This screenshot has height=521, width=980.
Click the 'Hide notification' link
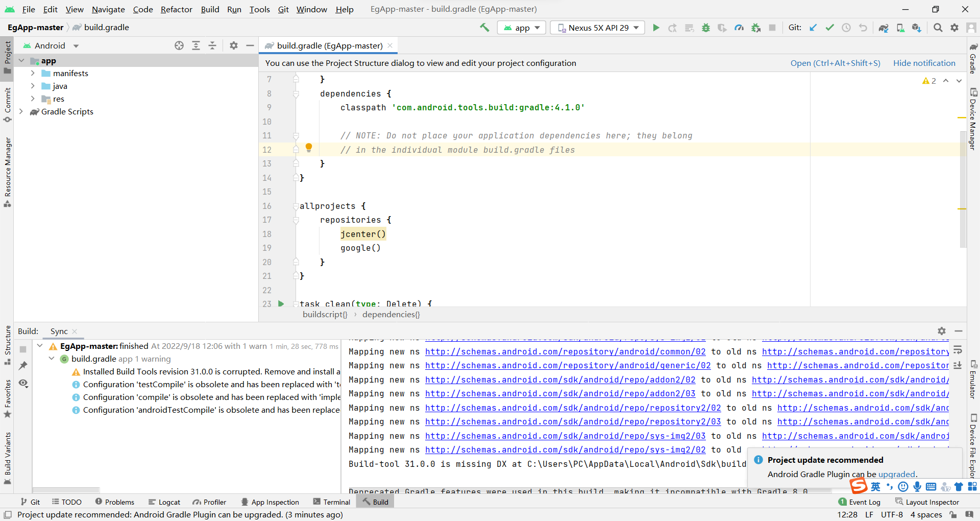pyautogui.click(x=924, y=63)
